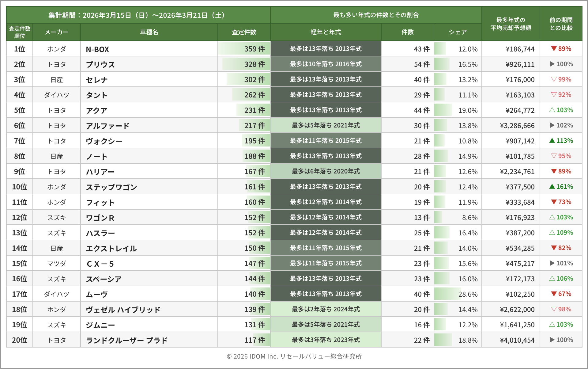This screenshot has width=588, height=369.
Task: Click the red down triangle in ムーヴ row
Action: coord(553,294)
